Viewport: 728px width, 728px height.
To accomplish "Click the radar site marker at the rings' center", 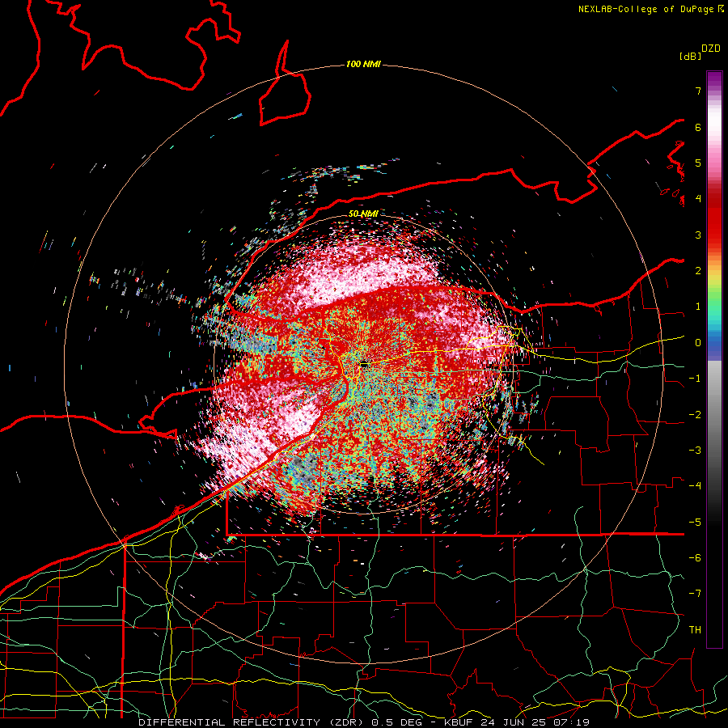I will pos(365,365).
